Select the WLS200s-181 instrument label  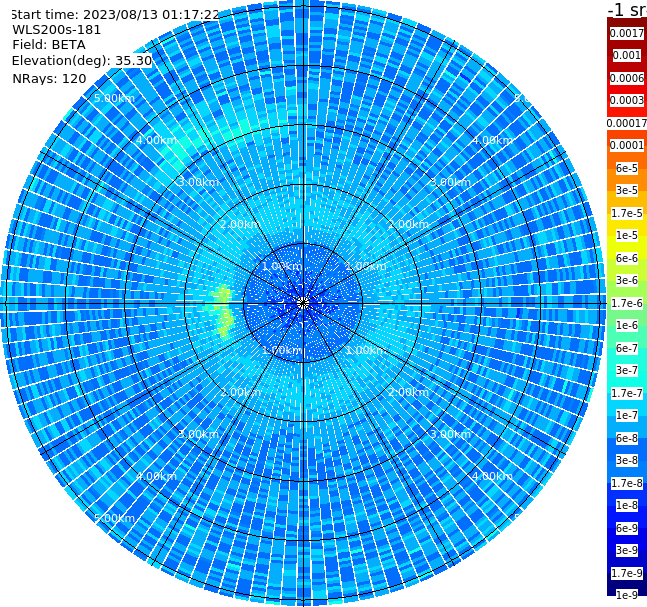pyautogui.click(x=57, y=30)
